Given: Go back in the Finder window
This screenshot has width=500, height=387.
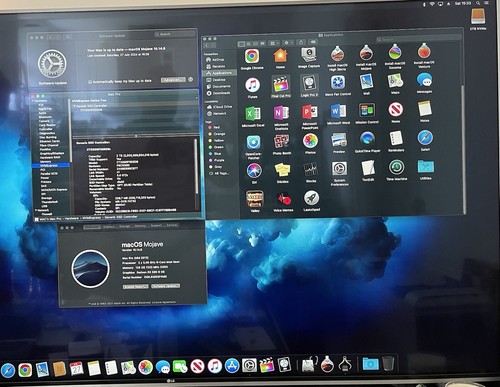Looking at the screenshot, I should (207, 45).
